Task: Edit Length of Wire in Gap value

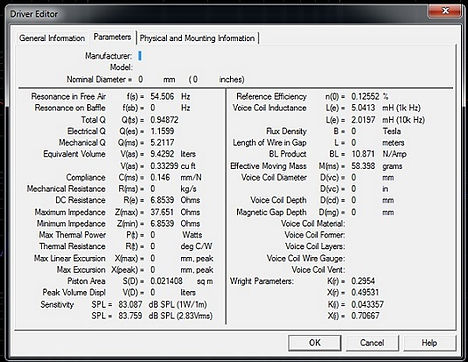Action: [354, 142]
